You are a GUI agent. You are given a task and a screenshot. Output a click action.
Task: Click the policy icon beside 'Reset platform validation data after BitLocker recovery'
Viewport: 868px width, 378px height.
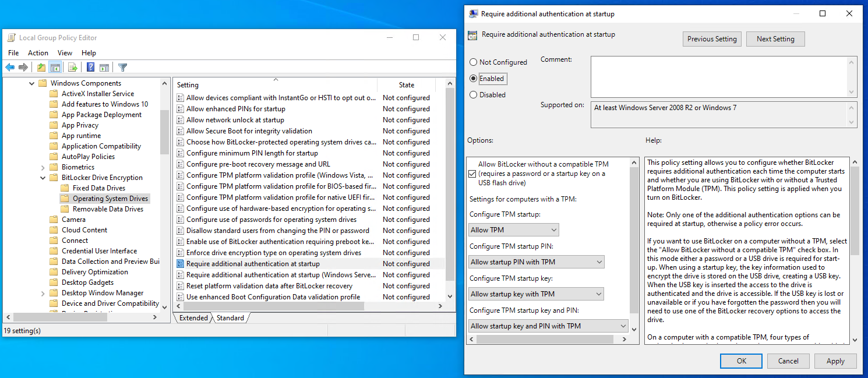pyautogui.click(x=181, y=286)
